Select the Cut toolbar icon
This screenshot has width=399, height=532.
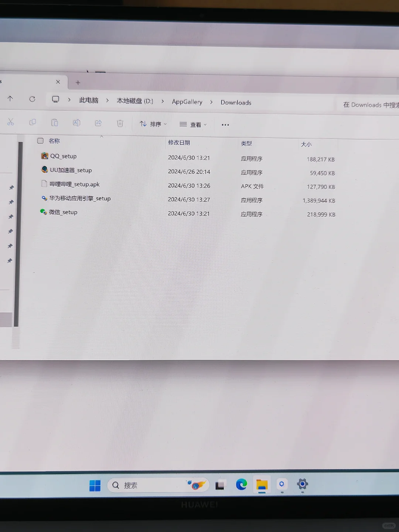coord(11,122)
